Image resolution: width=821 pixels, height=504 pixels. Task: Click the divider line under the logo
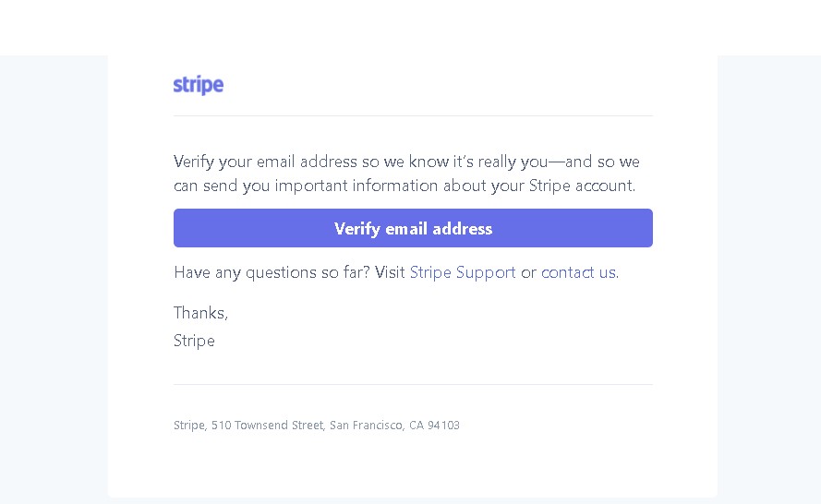(413, 116)
